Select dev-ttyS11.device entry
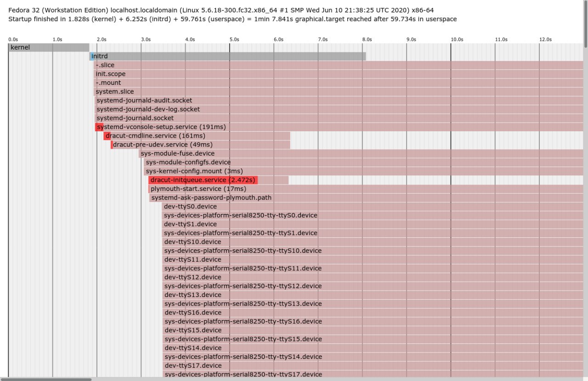 tap(373, 259)
